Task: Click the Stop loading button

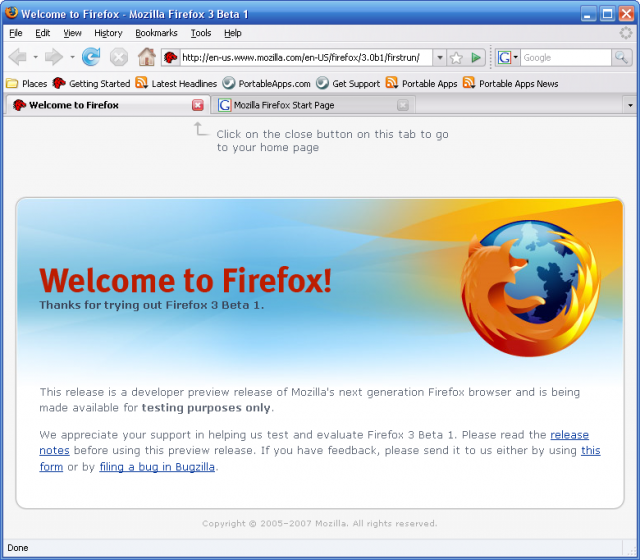Action: 119,57
